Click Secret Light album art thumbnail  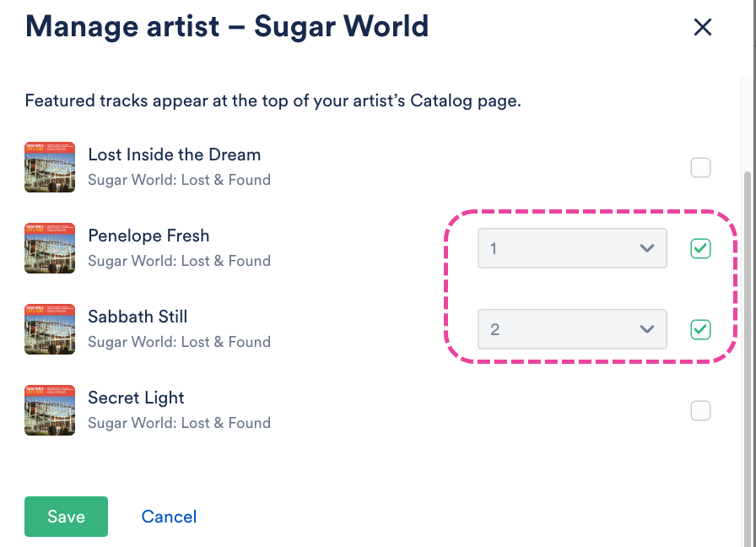tap(50, 410)
